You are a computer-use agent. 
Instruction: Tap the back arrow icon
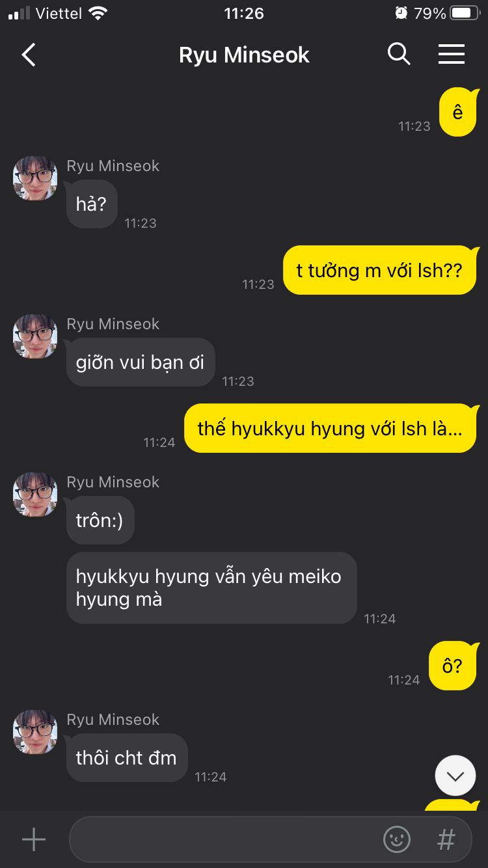coord(28,55)
